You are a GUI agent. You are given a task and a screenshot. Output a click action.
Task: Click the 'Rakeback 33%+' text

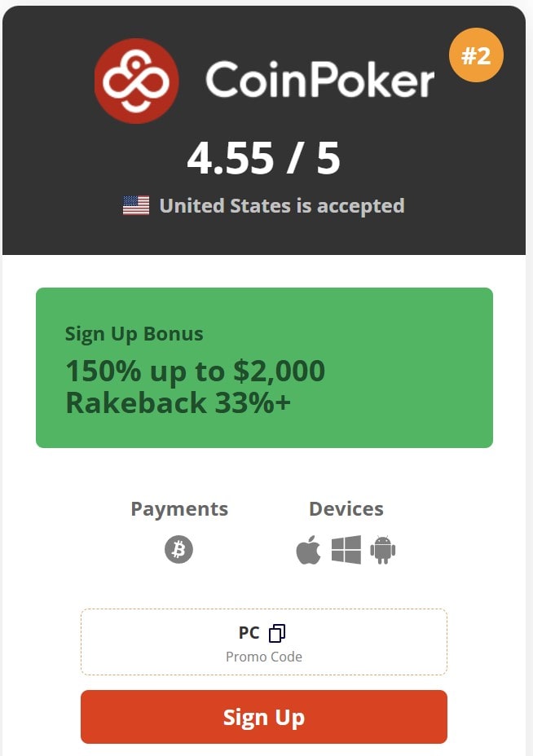[x=178, y=402]
